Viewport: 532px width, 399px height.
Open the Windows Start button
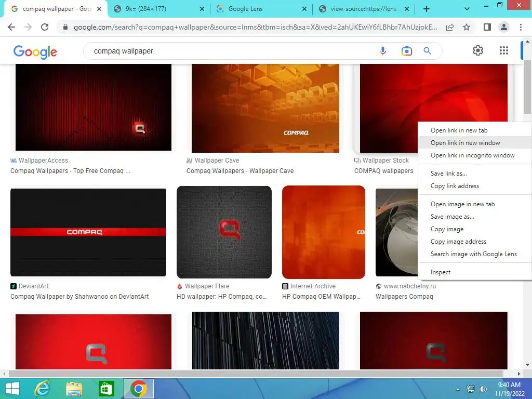coord(12,389)
